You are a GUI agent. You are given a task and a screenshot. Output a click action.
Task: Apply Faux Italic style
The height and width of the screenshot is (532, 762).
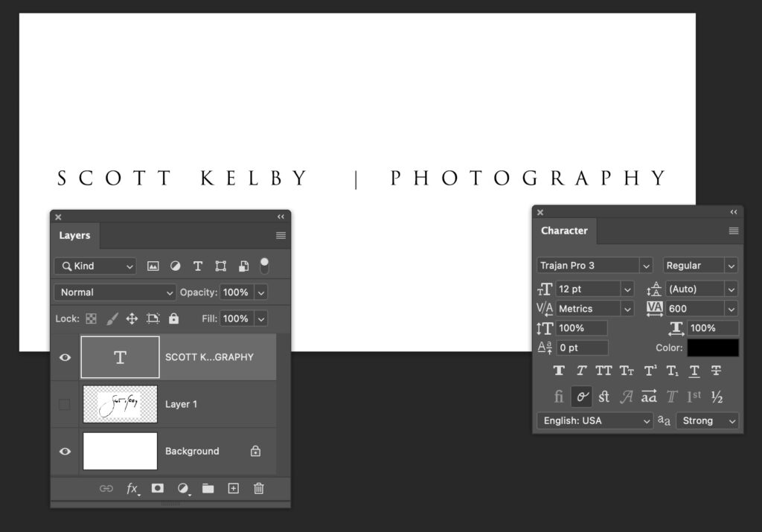pos(581,371)
